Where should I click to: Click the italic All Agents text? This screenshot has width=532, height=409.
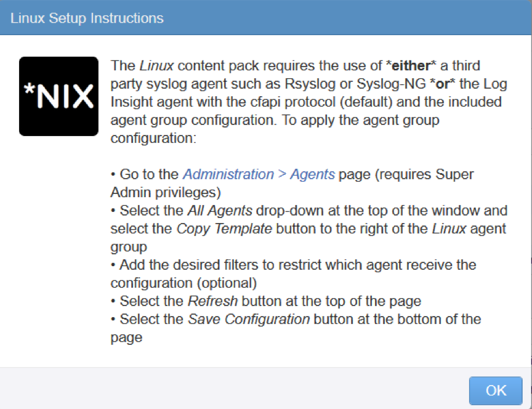[220, 211]
